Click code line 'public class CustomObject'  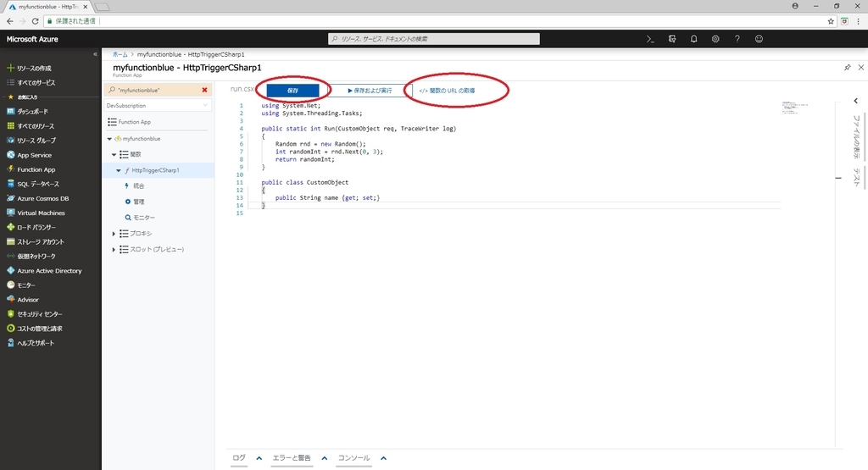coord(305,182)
